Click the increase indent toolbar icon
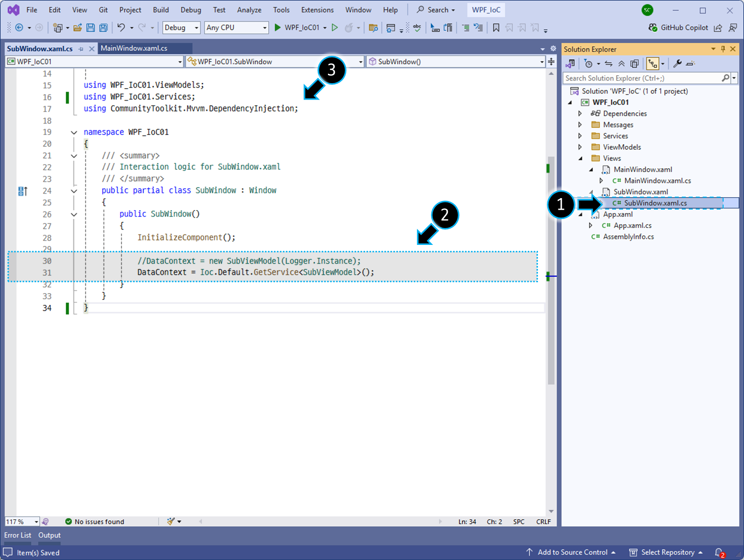Screen dimensions: 744x560 pyautogui.click(x=466, y=28)
